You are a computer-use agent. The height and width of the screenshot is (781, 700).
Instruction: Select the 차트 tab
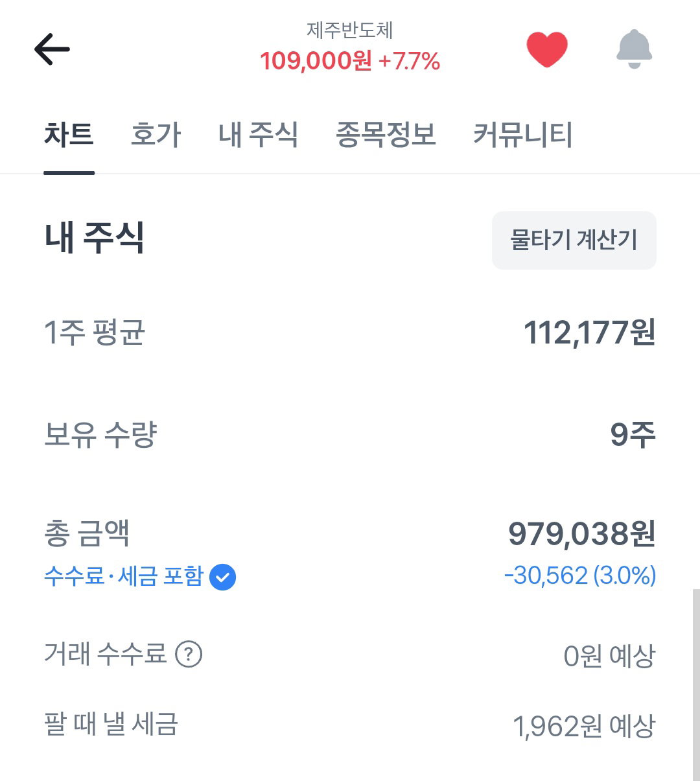69,135
